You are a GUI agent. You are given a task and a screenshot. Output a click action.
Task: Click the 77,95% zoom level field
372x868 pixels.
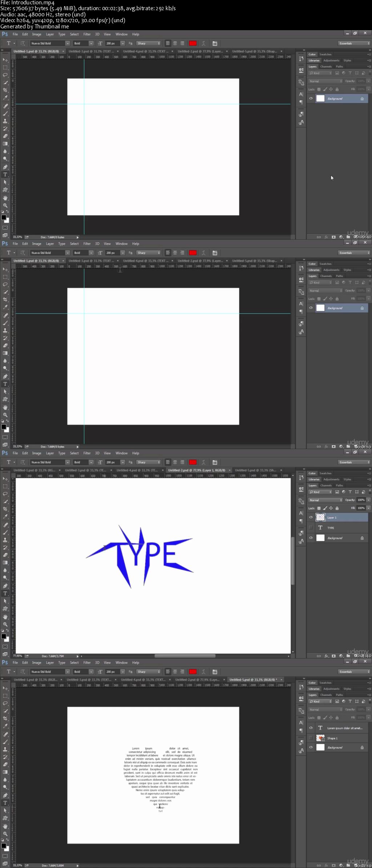tap(17, 656)
